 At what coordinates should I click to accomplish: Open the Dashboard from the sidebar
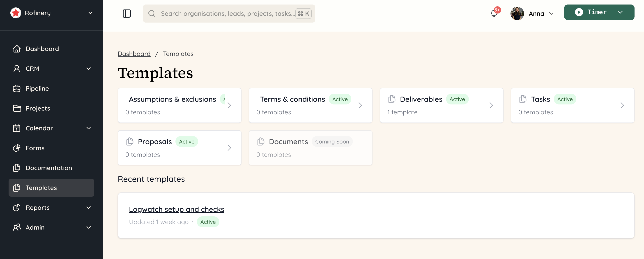pos(42,49)
